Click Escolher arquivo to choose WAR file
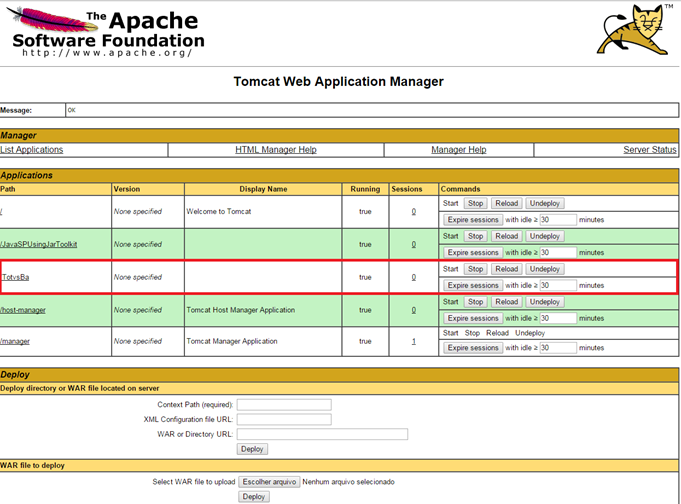The image size is (681, 504). (x=269, y=482)
